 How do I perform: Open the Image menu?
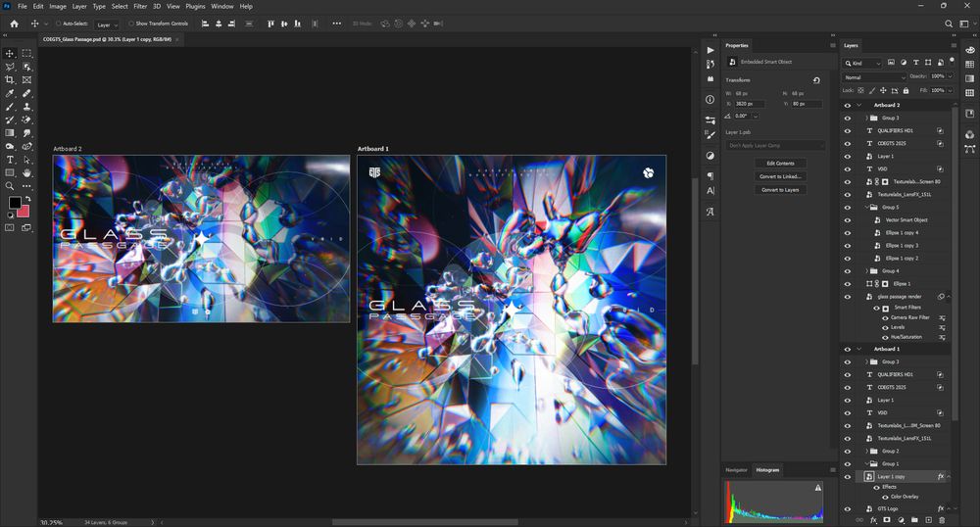[58, 6]
